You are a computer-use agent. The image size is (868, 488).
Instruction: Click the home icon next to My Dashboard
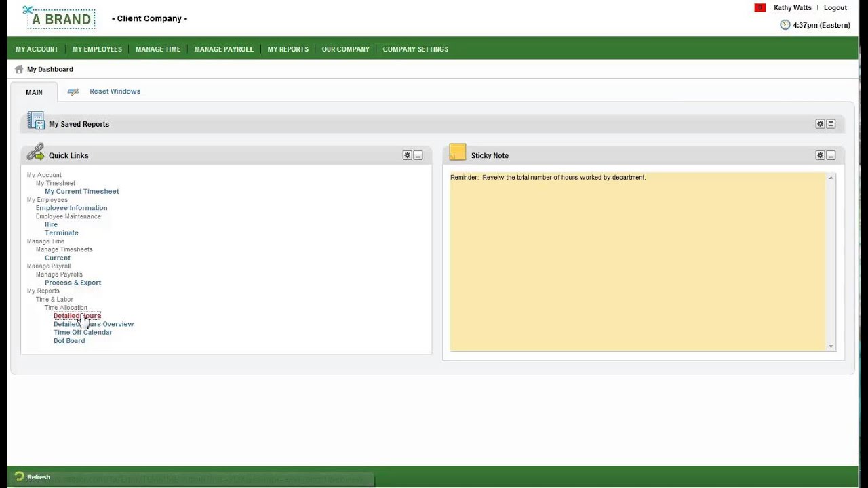(19, 69)
